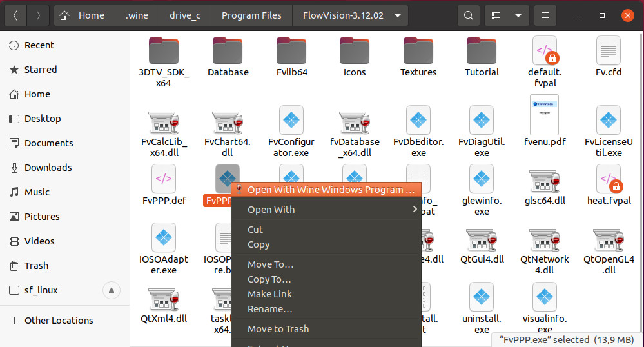
Task: Open the Textures folder
Action: [x=418, y=50]
